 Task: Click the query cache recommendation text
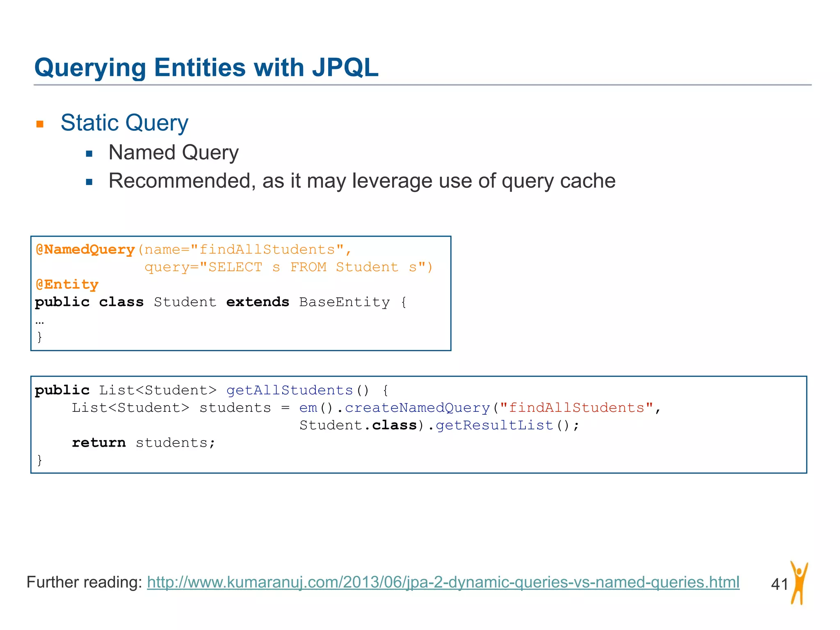click(x=362, y=181)
